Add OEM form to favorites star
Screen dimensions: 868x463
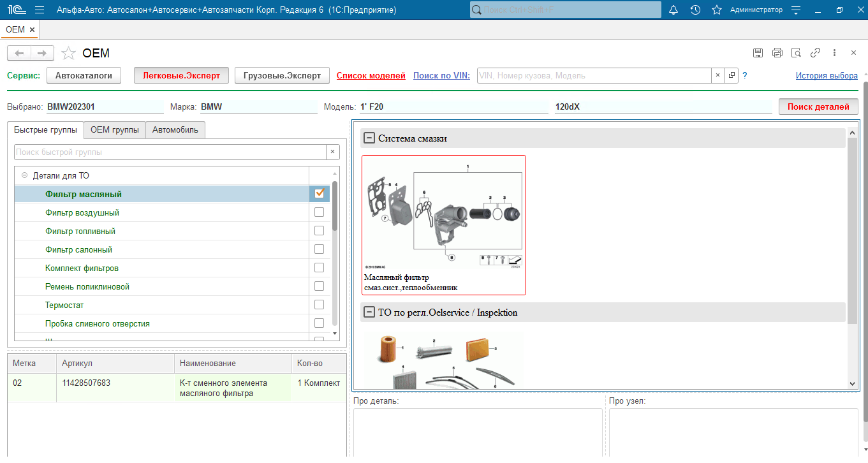[x=69, y=53]
